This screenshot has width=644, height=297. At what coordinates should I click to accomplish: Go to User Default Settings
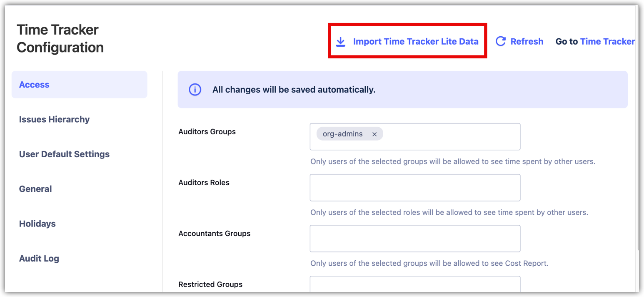click(x=64, y=154)
